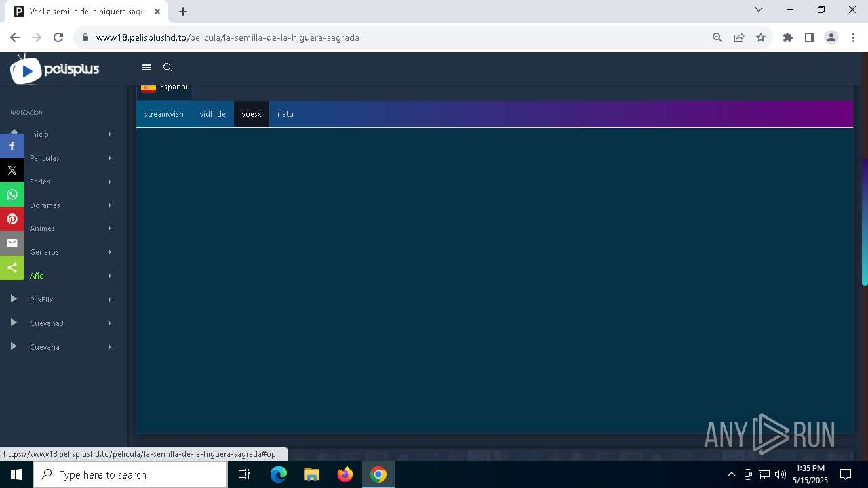
Task: Open the search magnifier icon in site header
Action: pyautogui.click(x=168, y=68)
